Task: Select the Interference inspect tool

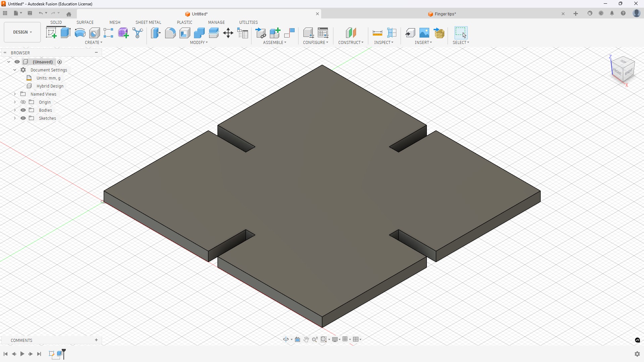Action: 392,33
